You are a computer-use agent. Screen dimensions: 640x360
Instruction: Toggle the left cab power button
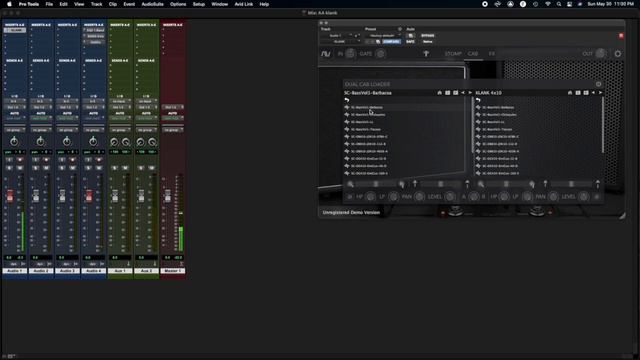tap(350, 197)
